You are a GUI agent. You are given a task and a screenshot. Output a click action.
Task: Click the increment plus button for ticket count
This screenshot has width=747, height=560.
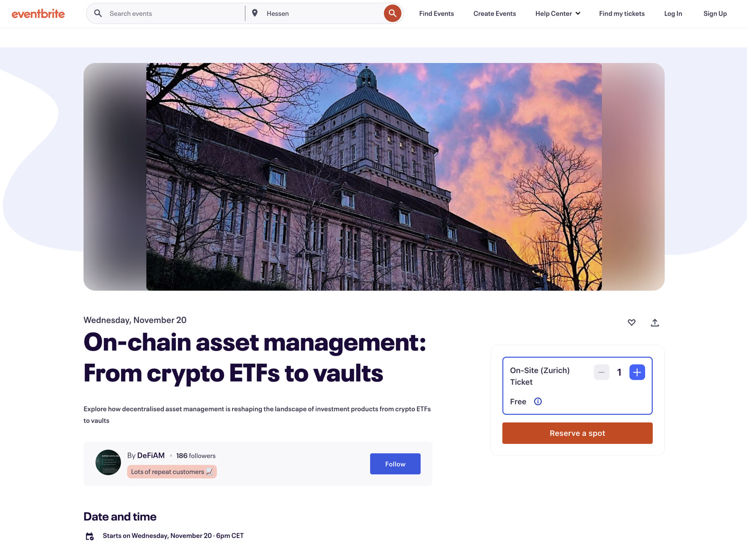(637, 372)
